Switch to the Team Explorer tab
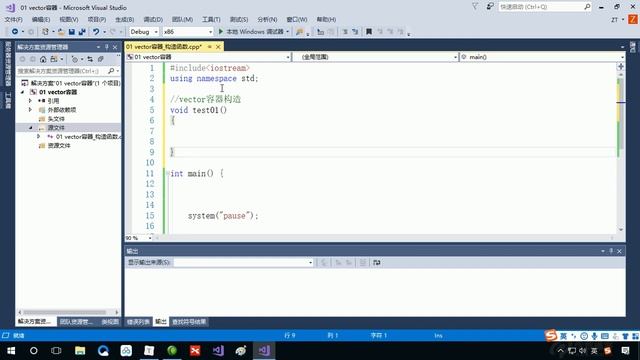The height and width of the screenshot is (360, 640). pos(76,322)
